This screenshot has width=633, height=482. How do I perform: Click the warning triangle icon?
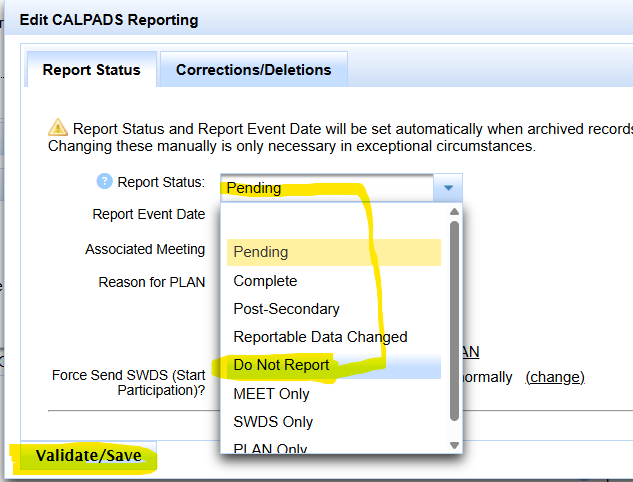click(x=58, y=128)
